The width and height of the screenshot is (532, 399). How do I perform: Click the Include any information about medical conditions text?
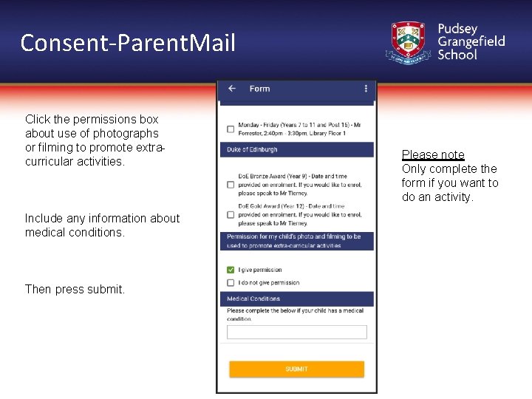pos(102,225)
